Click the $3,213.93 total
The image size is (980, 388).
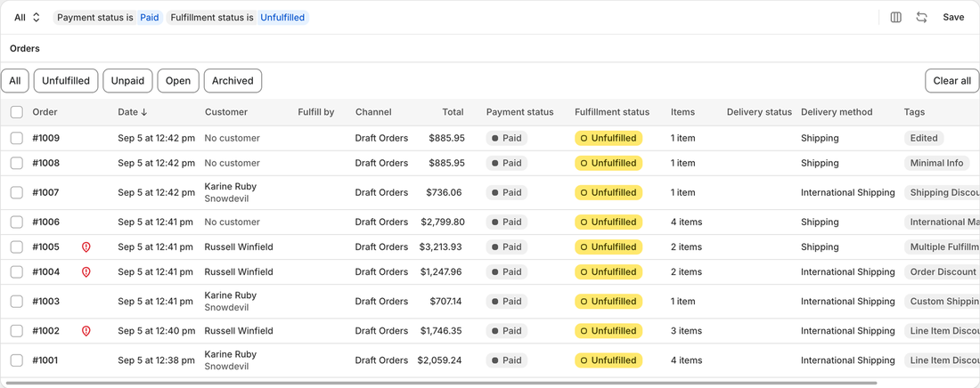click(441, 247)
